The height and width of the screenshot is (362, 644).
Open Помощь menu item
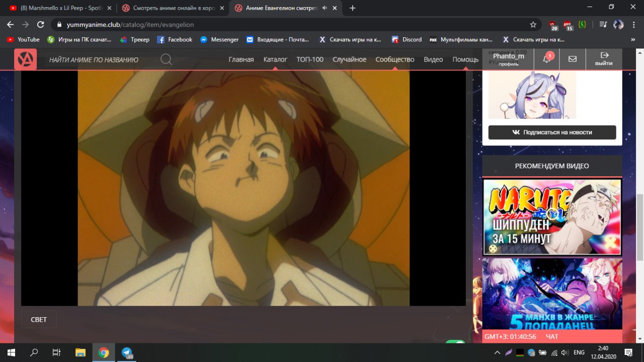point(465,59)
